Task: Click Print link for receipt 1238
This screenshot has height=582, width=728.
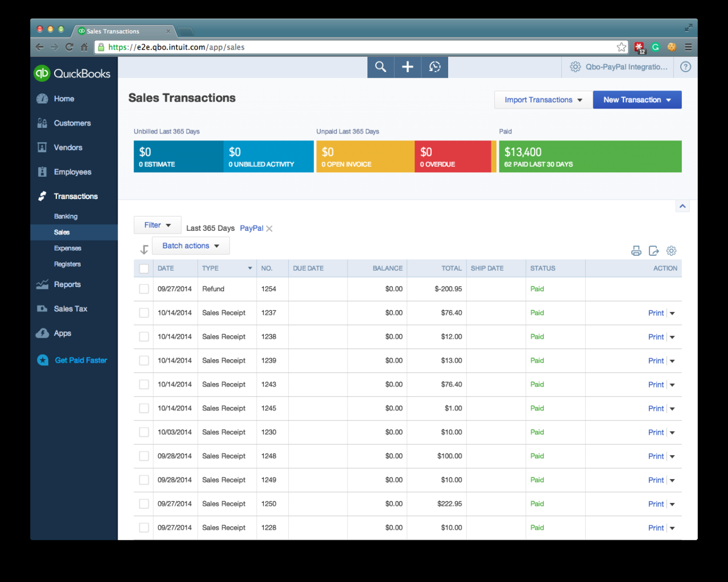Action: click(656, 337)
